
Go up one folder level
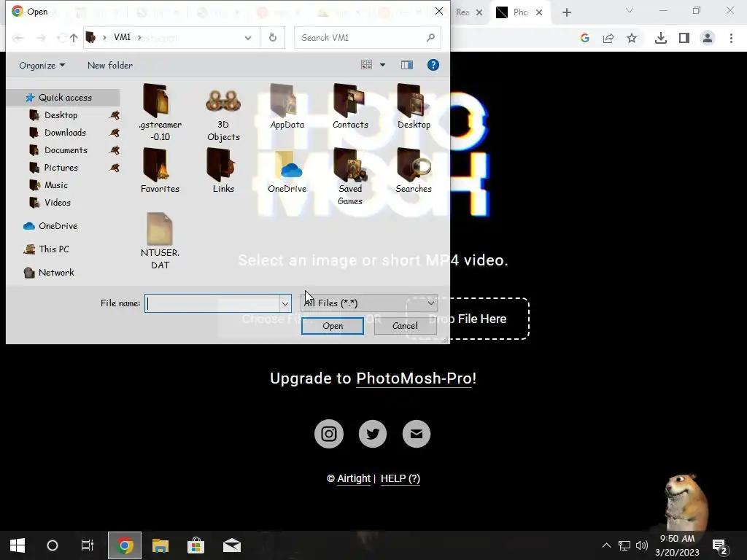click(74, 38)
